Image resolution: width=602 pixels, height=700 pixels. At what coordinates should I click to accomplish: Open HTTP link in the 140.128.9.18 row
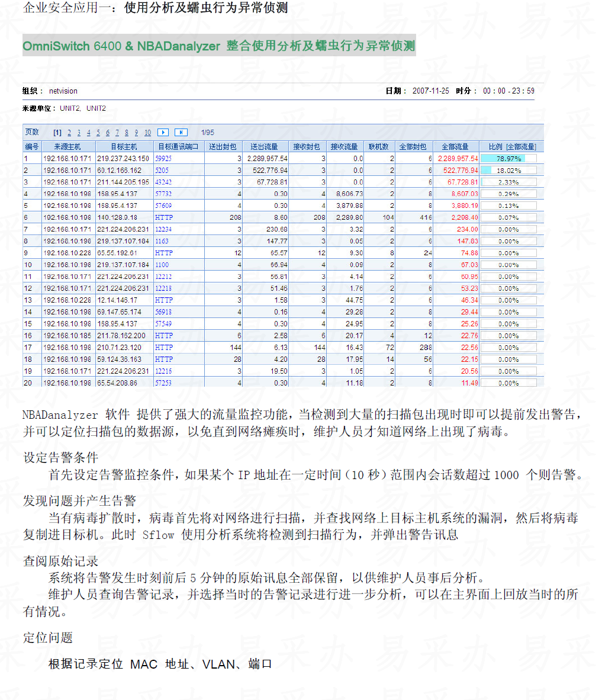(164, 217)
